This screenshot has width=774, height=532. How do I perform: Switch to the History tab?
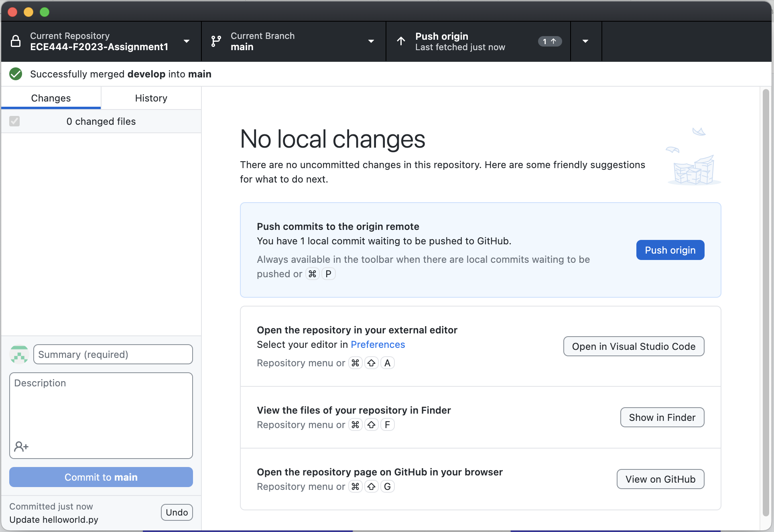click(151, 98)
